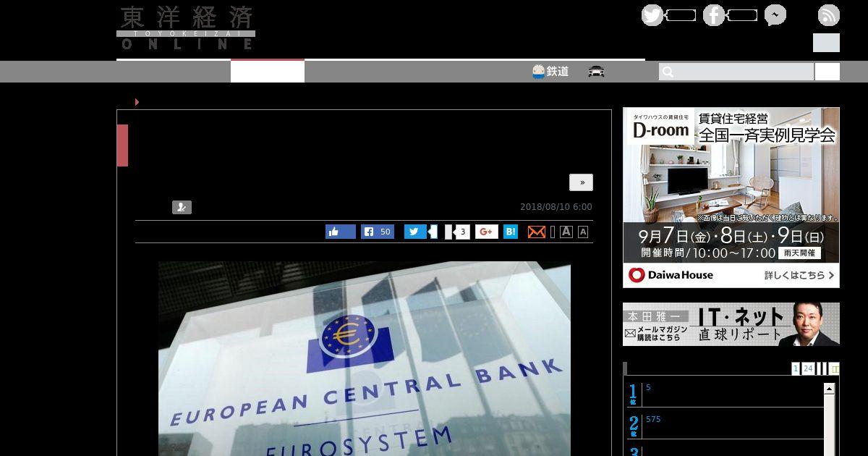Go to the next page with the » button

(581, 182)
